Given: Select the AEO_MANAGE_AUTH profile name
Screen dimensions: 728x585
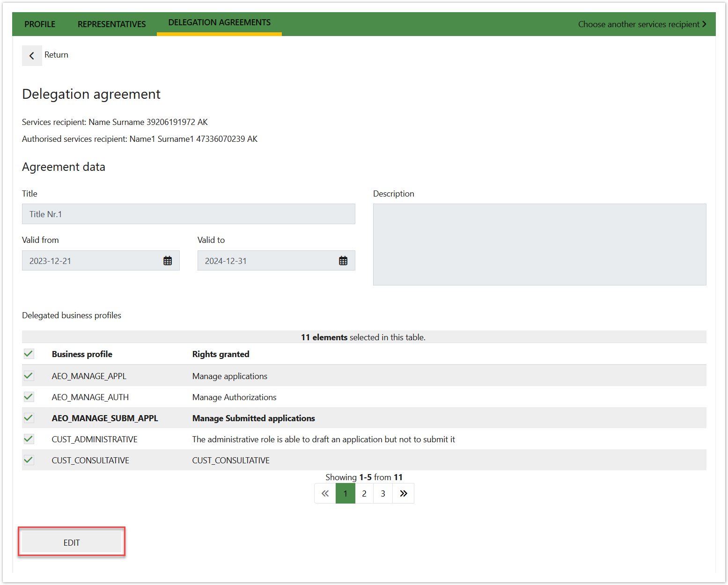Looking at the screenshot, I should tap(90, 397).
